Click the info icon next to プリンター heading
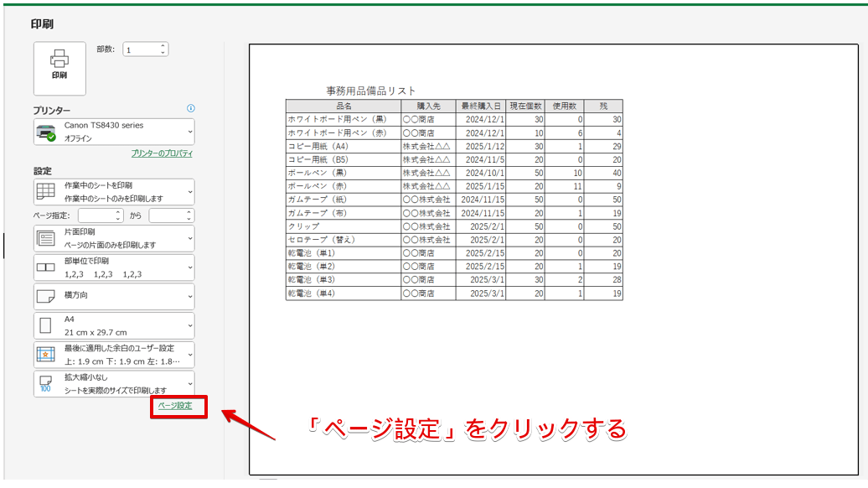The image size is (868, 488). tap(193, 108)
